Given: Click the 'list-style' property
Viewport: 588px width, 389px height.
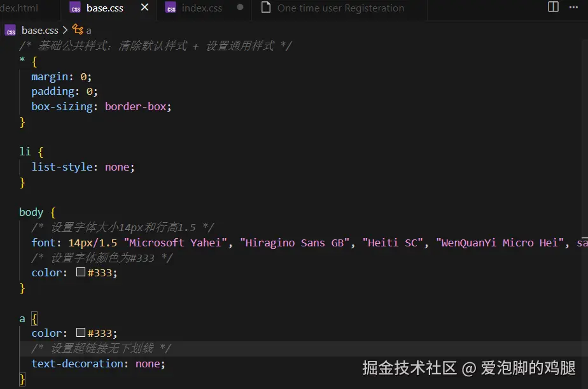Looking at the screenshot, I should (62, 167).
